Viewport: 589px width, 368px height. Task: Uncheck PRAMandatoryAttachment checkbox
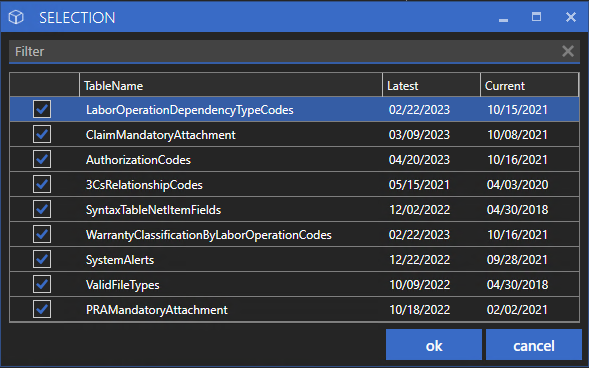(42, 309)
